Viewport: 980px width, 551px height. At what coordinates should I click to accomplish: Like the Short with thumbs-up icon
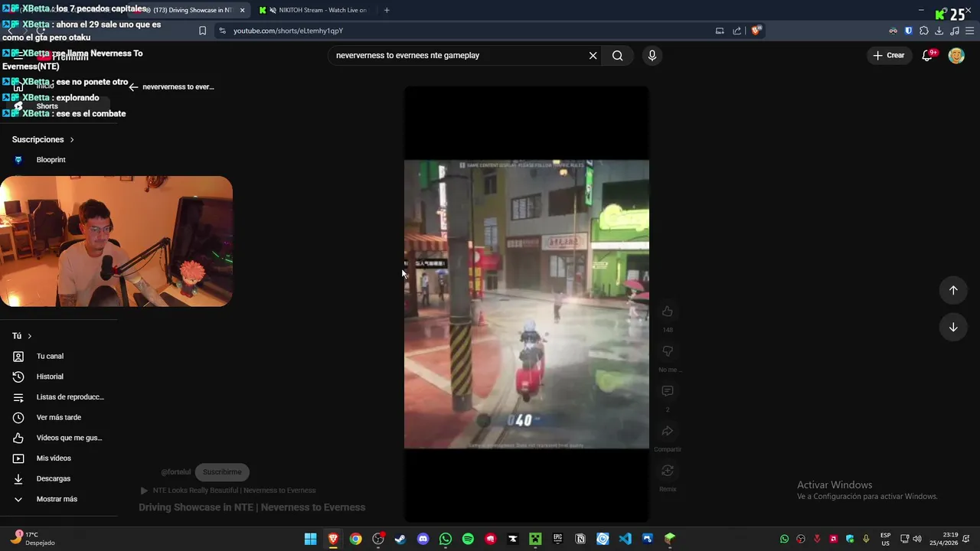[668, 311]
